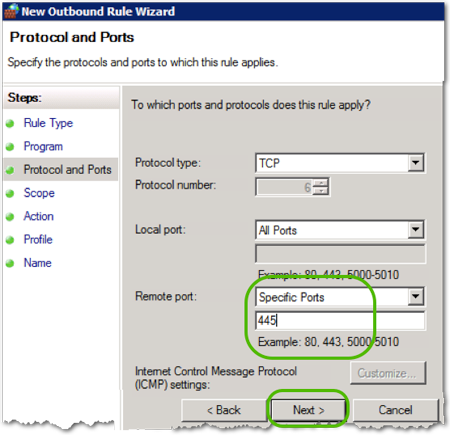Click the Next button

[x=308, y=410]
